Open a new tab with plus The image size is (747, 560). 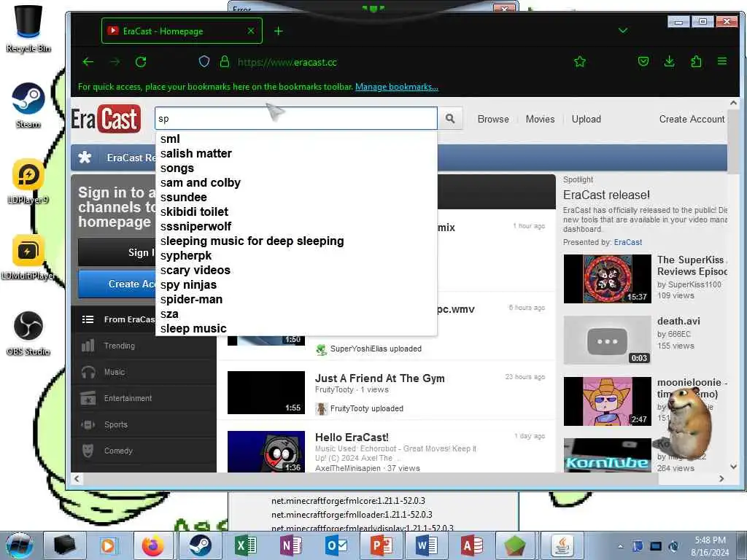[x=279, y=31]
